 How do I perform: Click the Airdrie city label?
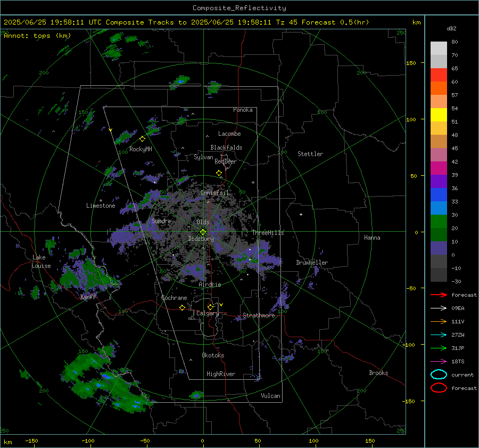tap(210, 284)
